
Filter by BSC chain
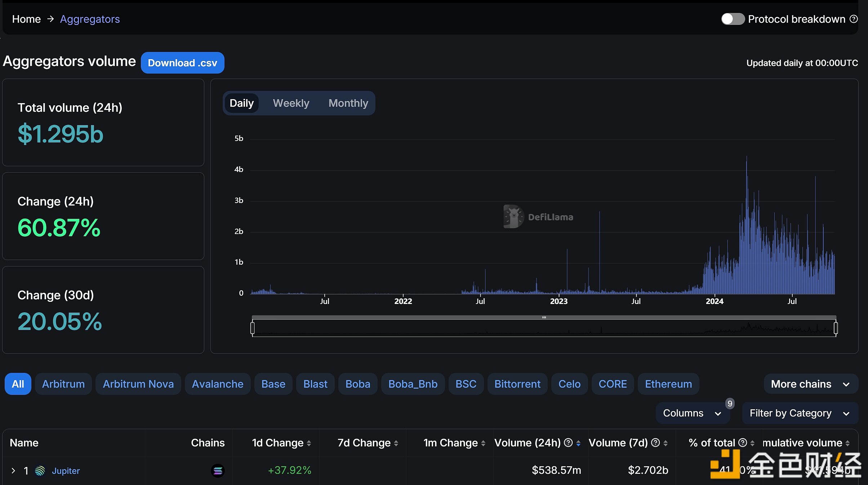coord(466,384)
